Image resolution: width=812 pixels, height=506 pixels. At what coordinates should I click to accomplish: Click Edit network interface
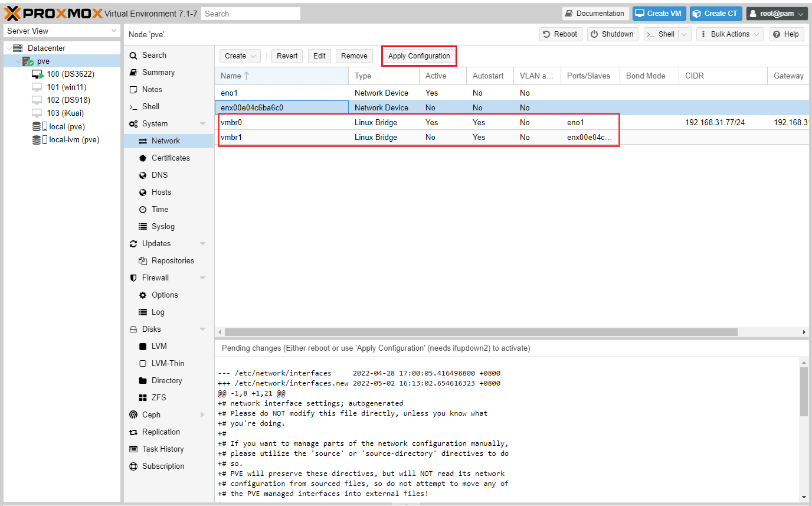click(x=319, y=56)
